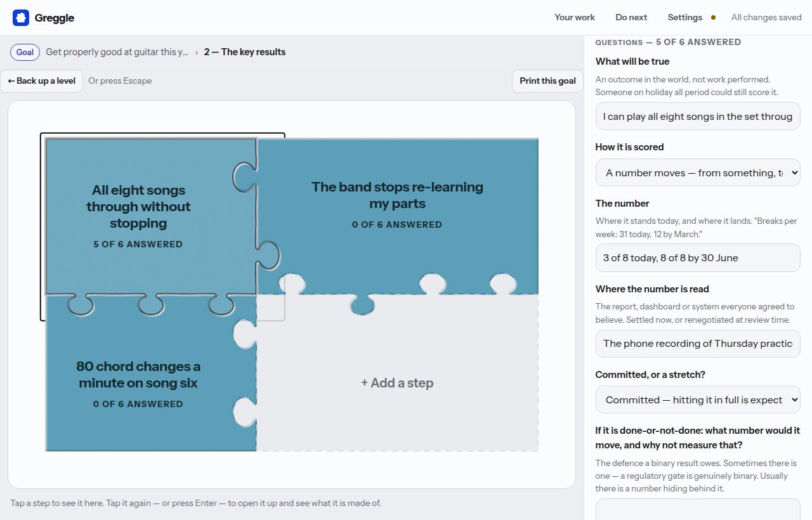Click the Goal breadcrumb badge
The height and width of the screenshot is (520, 812).
(25, 52)
